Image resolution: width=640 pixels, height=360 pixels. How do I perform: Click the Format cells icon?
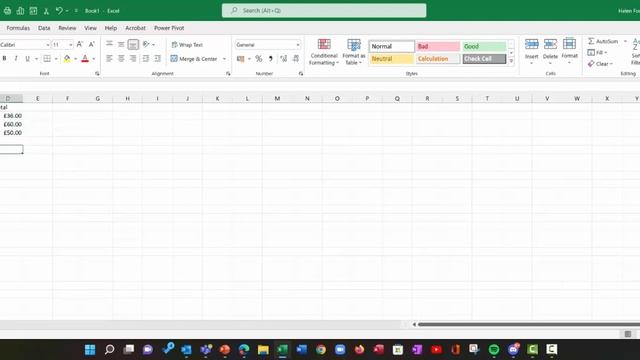pyautogui.click(x=569, y=44)
